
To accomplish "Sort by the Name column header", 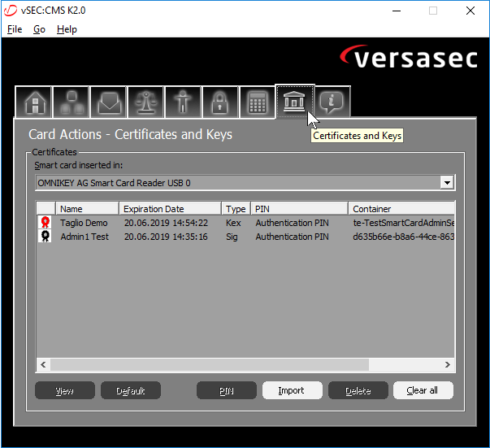I will pos(87,208).
